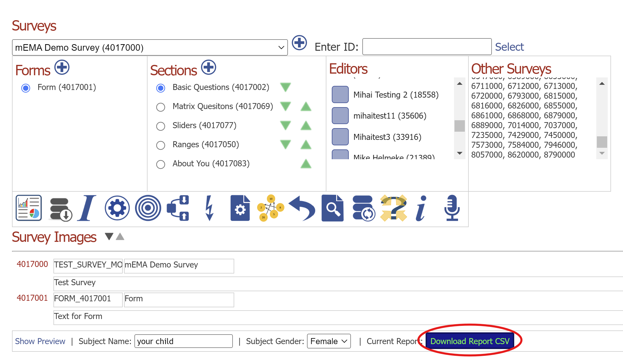Click the document search magnifier icon

coord(332,208)
